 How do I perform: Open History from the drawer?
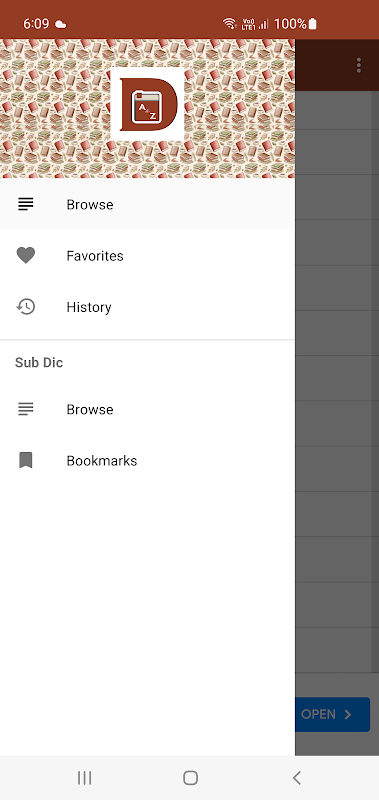(x=147, y=307)
